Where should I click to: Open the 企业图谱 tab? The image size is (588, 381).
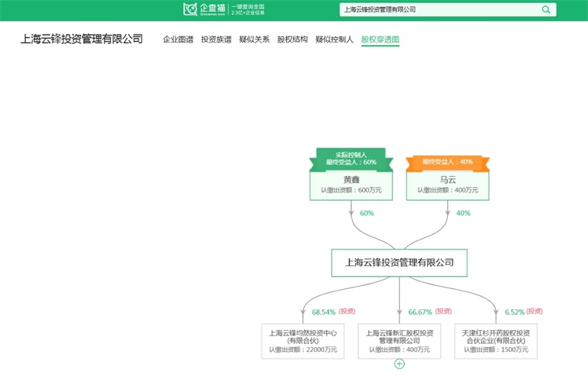point(178,39)
